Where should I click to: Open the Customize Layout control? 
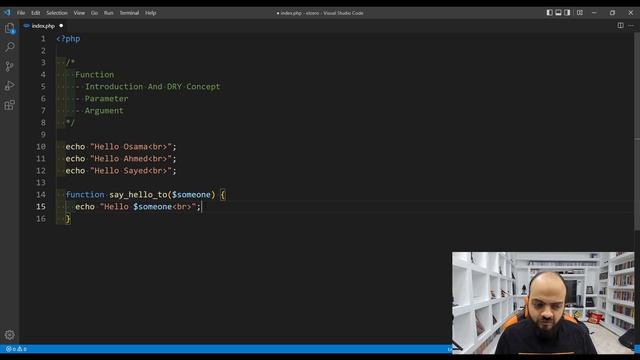coord(580,13)
